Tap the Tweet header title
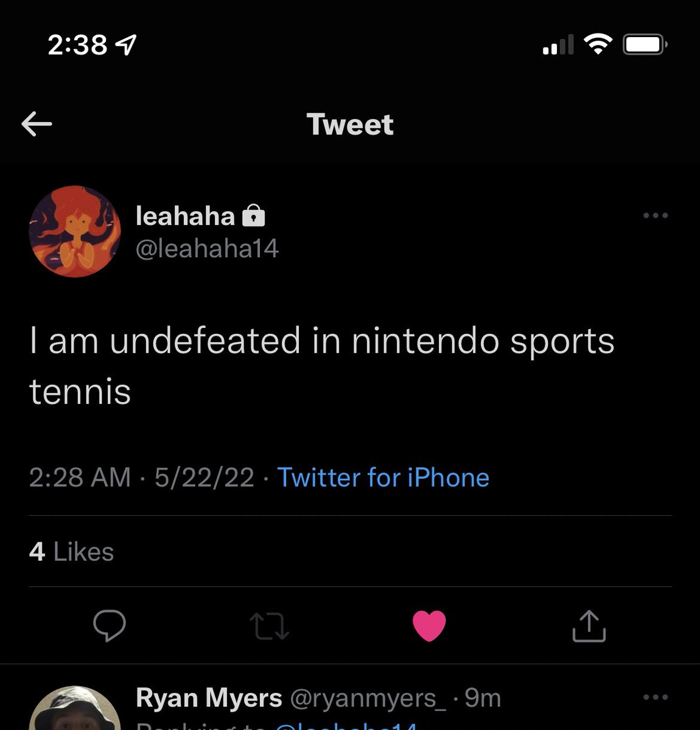Image resolution: width=700 pixels, height=730 pixels. point(350,125)
